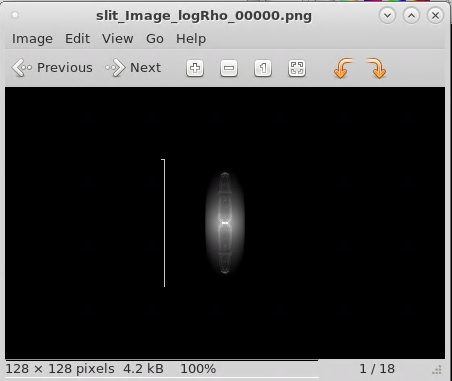Click the Zoom In plus icon
This screenshot has height=381, width=452.
point(195,68)
